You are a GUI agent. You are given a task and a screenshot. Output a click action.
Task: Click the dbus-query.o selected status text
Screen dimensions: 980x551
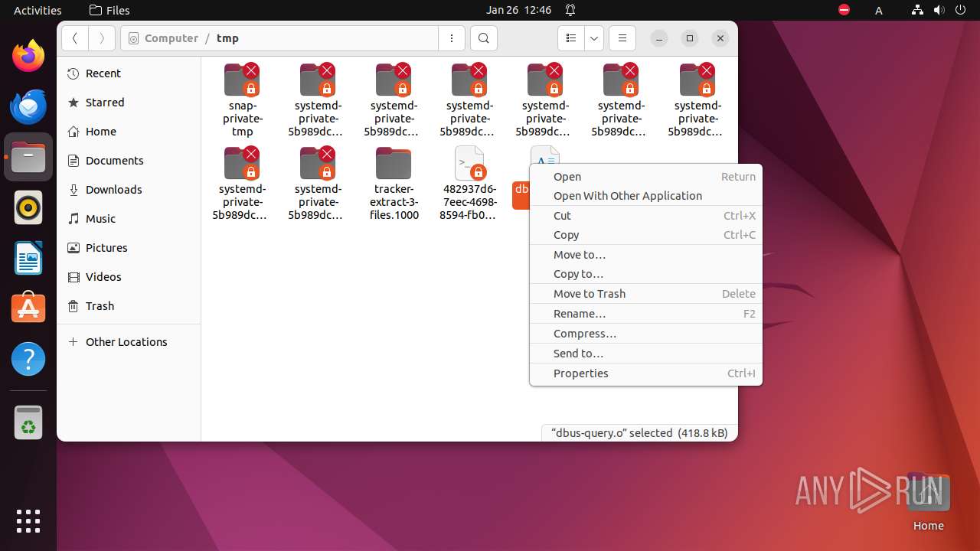tap(639, 433)
